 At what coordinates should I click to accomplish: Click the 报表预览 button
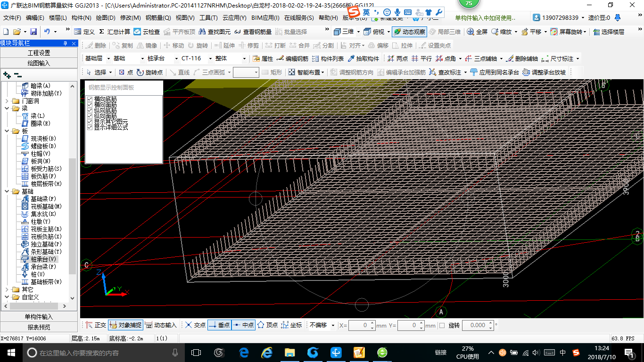coord(39,327)
